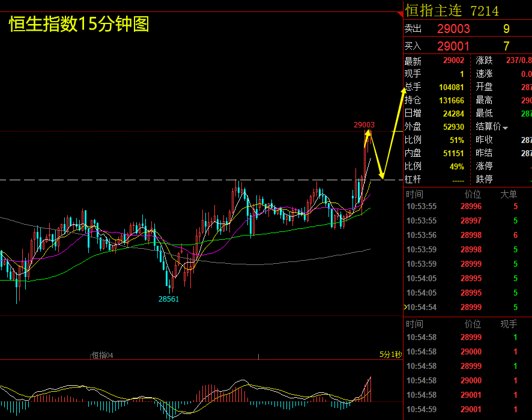The height and width of the screenshot is (420, 532).
Task: Select the 51% ratio value
Action: pyautogui.click(x=457, y=140)
